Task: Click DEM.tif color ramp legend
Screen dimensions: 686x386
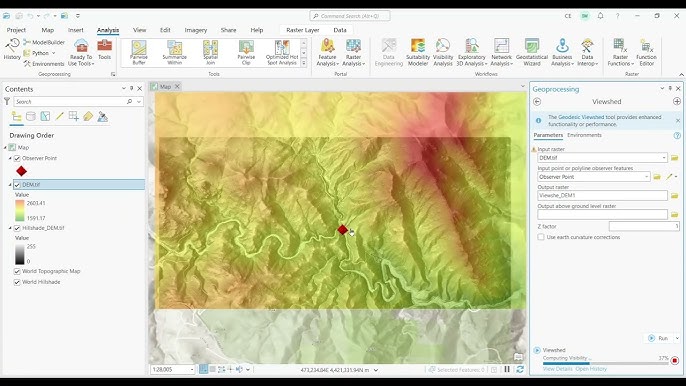Action: [x=20, y=210]
